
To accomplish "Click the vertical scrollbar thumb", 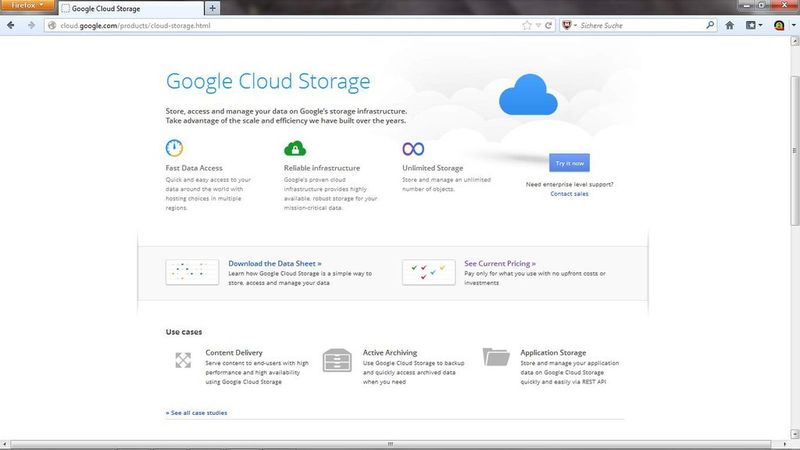I will pos(794,151).
